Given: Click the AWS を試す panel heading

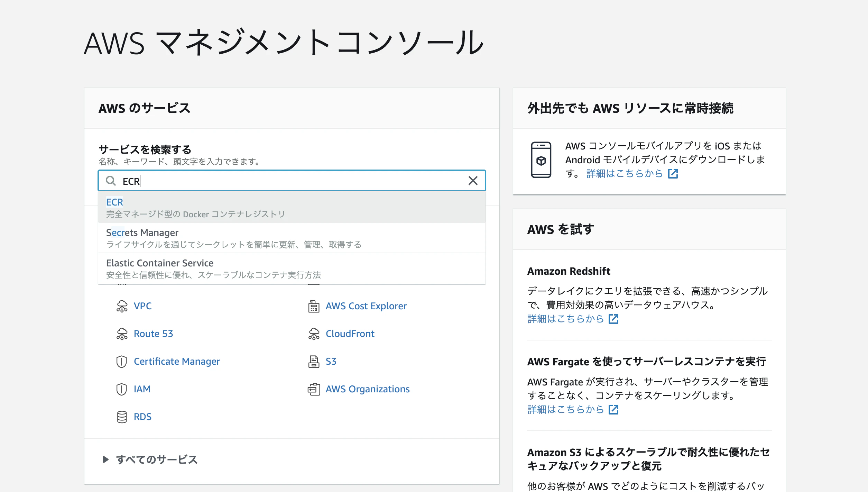Looking at the screenshot, I should pyautogui.click(x=561, y=229).
